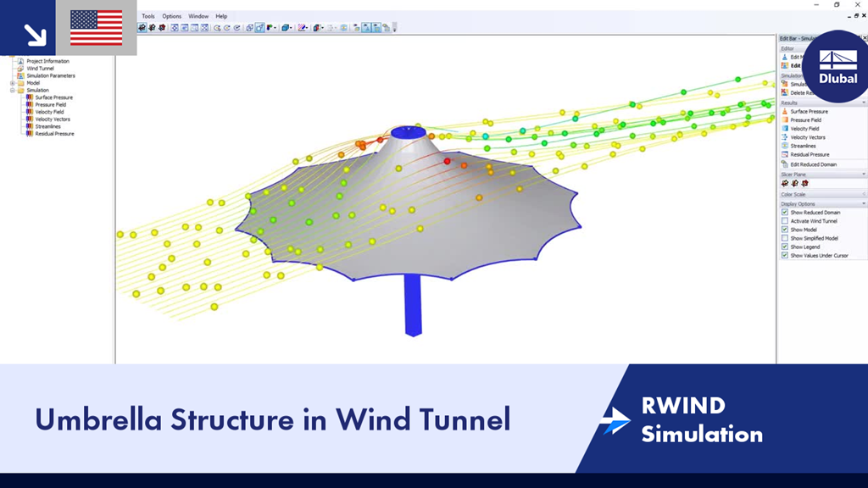The height and width of the screenshot is (488, 868).
Task: Collapse the Display Options section arrow
Action: click(x=864, y=203)
